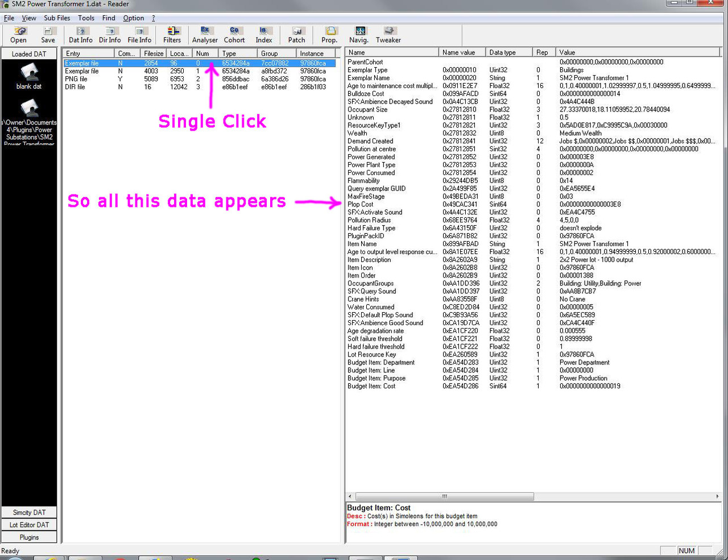Open Dat Info from the toolbar
The width and height of the screenshot is (728, 560).
pyautogui.click(x=81, y=35)
